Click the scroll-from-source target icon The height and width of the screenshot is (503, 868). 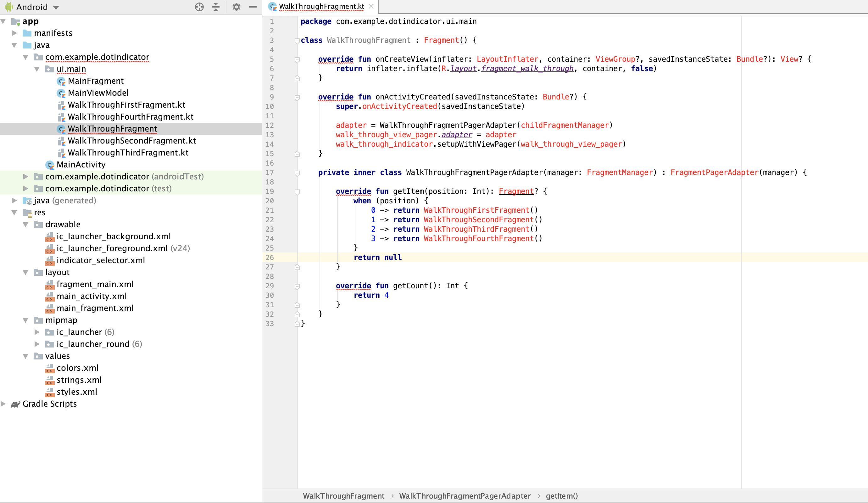(x=199, y=7)
